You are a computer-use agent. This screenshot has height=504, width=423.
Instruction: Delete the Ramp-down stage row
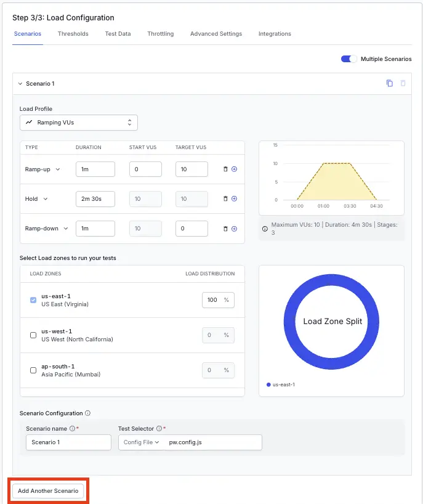225,229
